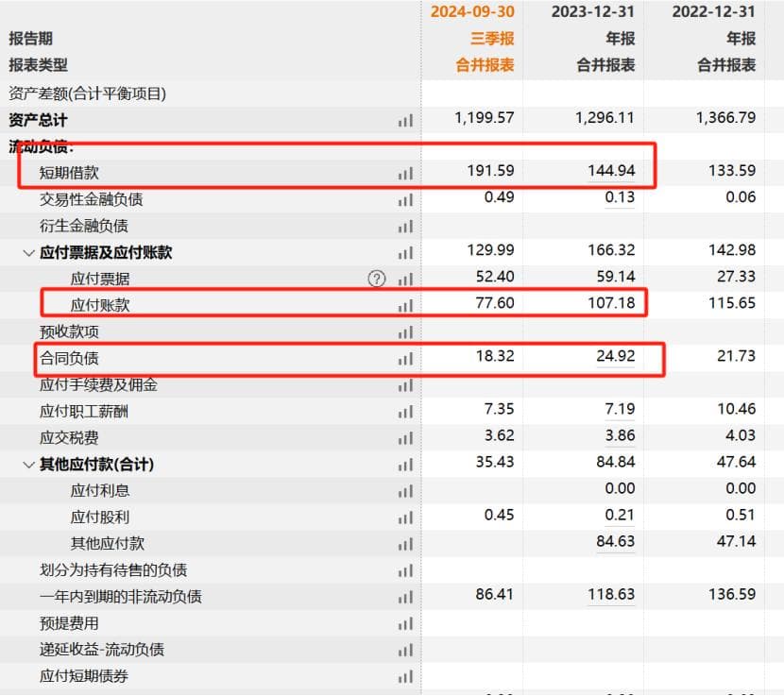Open the bar chart icon for 资产总计
Screen dimensions: 784x696
(x=405, y=121)
